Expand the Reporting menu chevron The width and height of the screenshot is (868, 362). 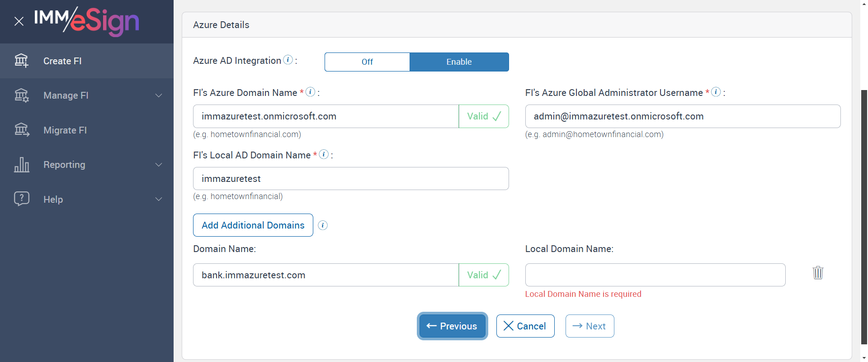pos(159,165)
